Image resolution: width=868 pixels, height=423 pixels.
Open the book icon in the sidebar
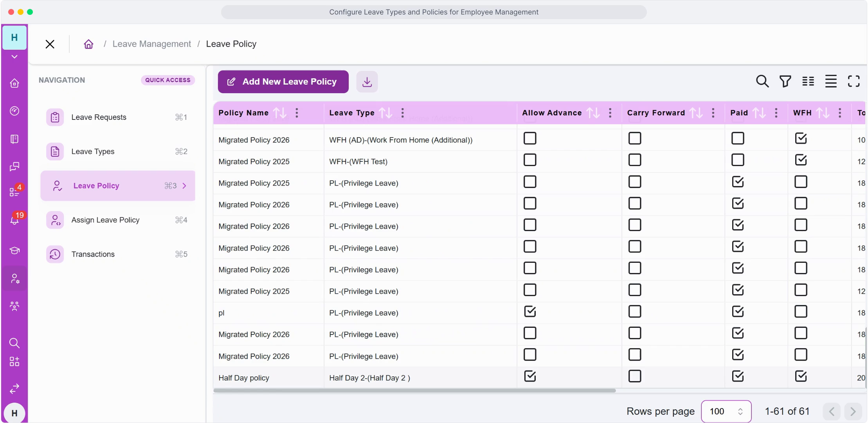pyautogui.click(x=14, y=139)
